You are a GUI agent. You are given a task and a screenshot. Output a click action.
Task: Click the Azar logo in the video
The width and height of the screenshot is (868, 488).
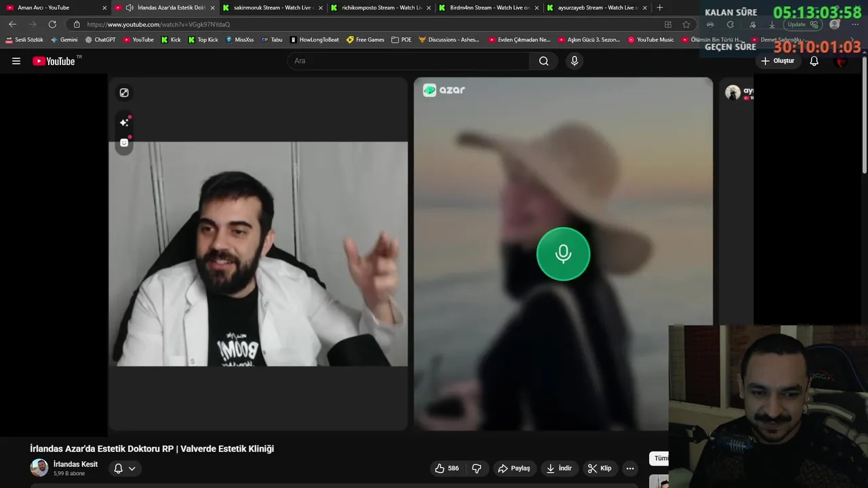(x=444, y=90)
